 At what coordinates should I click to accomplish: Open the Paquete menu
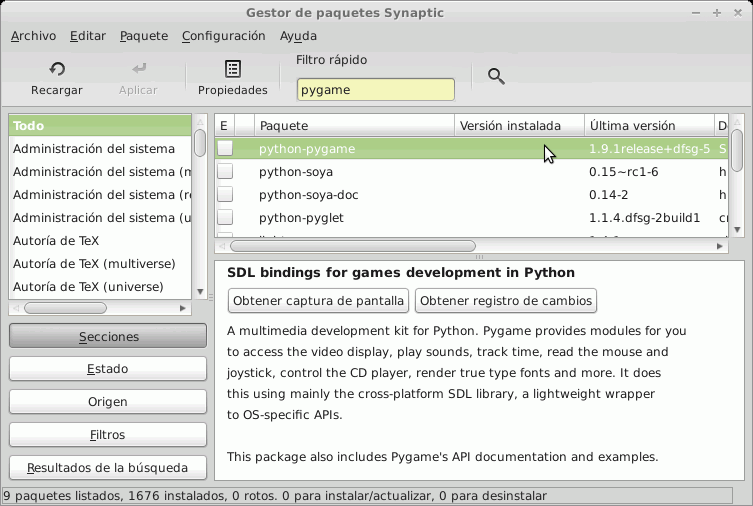144,36
